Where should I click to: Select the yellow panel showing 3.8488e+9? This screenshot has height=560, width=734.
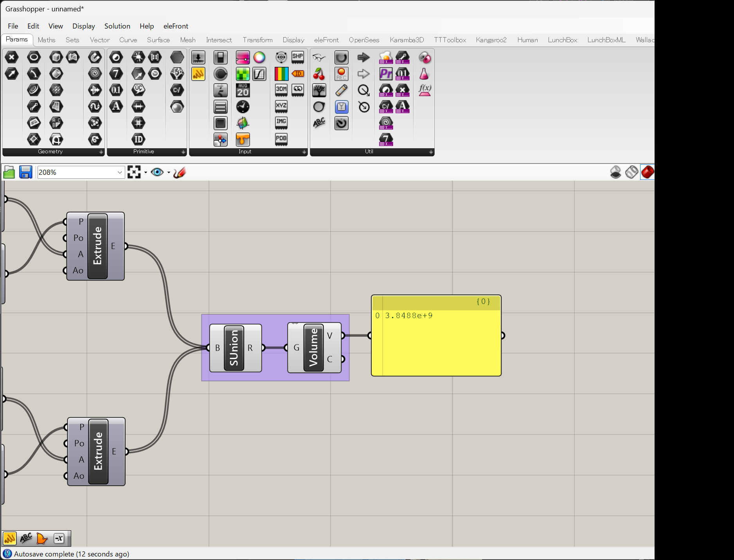click(x=436, y=340)
